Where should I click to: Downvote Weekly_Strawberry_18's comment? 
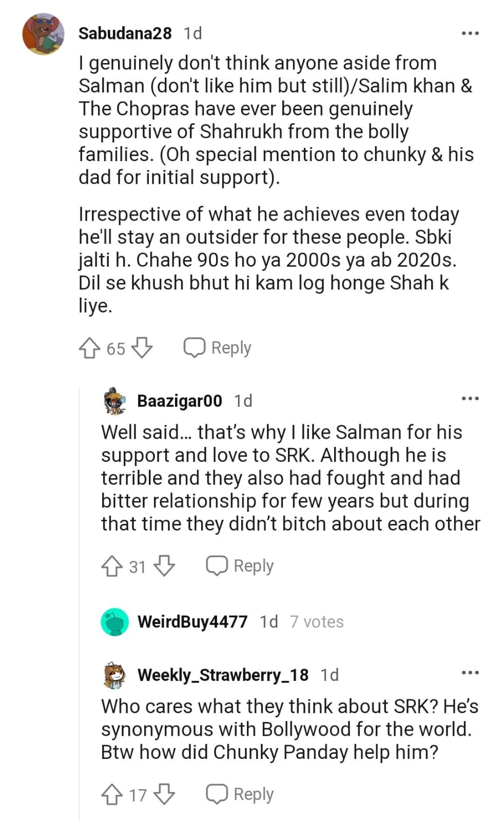click(164, 795)
